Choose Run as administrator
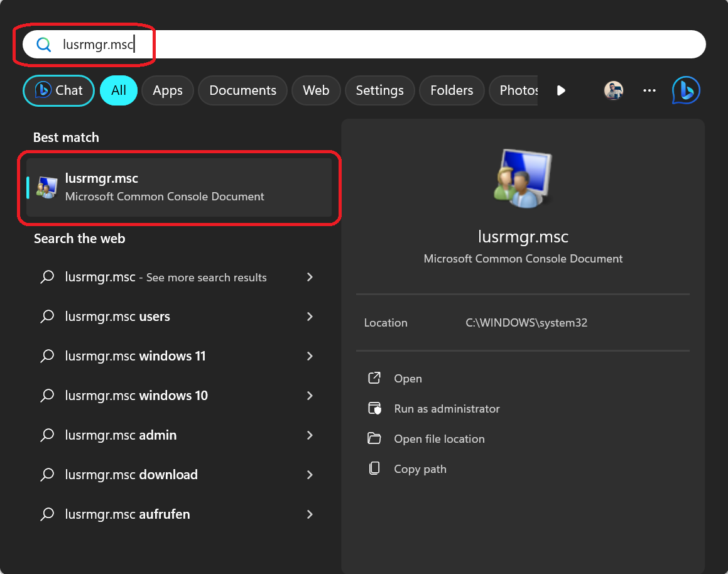This screenshot has height=574, width=728. click(x=447, y=409)
